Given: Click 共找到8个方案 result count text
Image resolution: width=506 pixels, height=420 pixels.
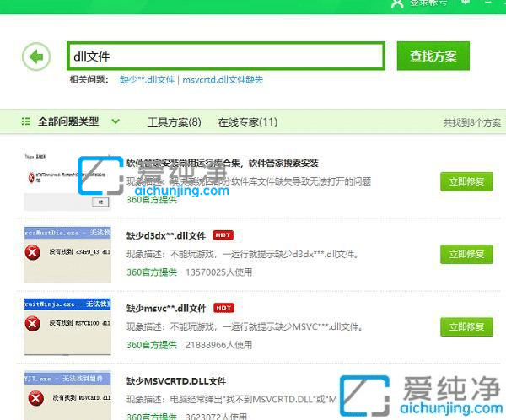Looking at the screenshot, I should click(x=471, y=122).
